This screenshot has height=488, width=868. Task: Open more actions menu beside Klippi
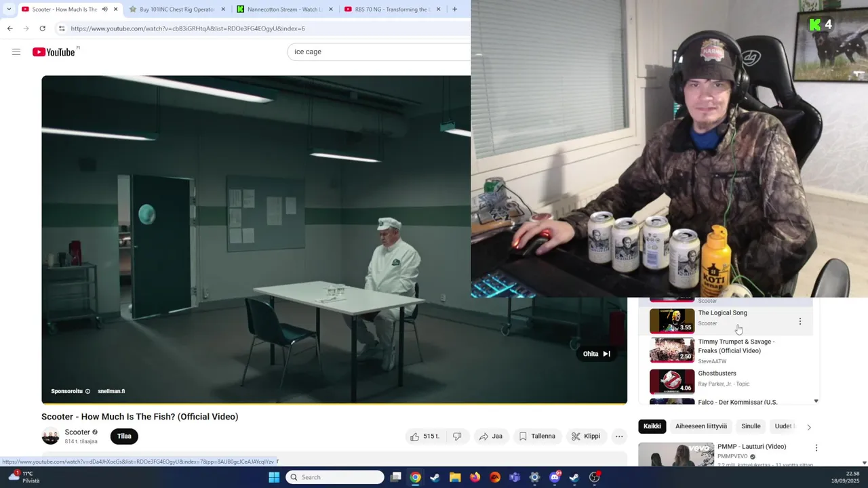[619, 436]
